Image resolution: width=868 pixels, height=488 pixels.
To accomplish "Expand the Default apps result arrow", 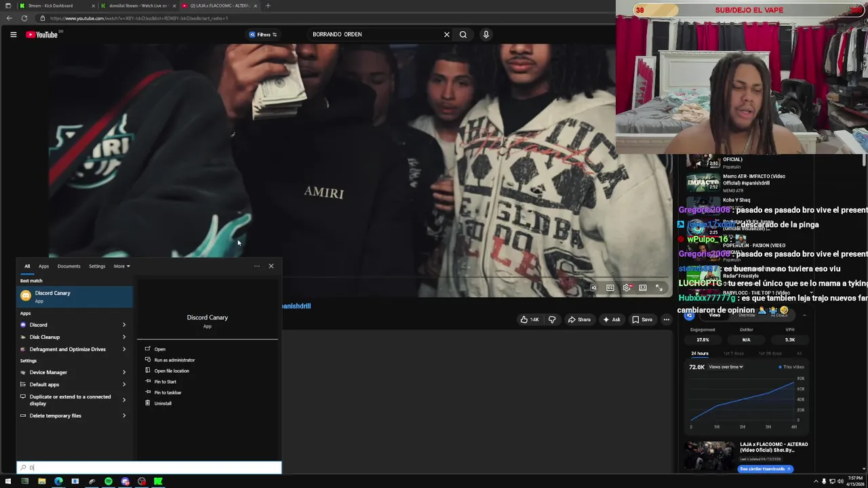I will coord(124,384).
